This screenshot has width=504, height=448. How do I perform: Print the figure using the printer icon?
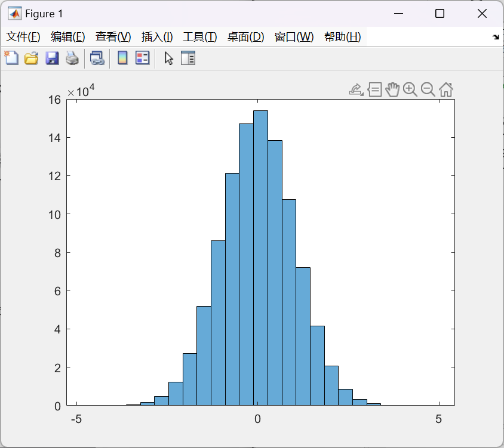tap(72, 58)
